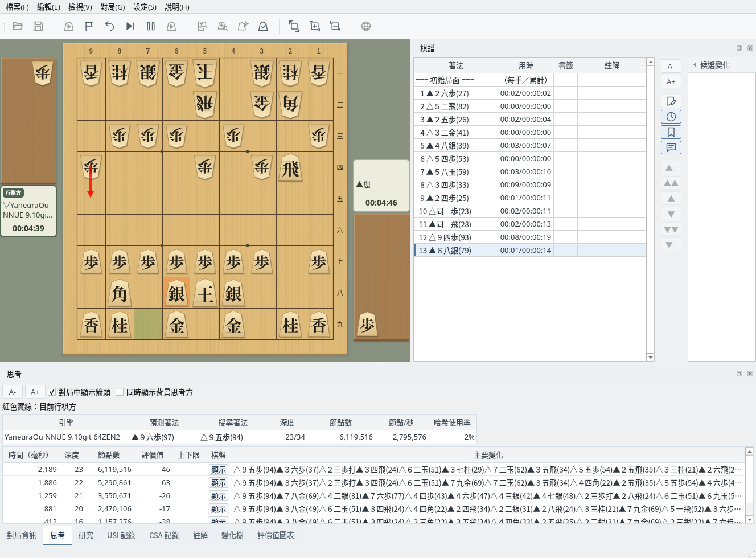Click the skip-to-end playback icon

tap(130, 26)
